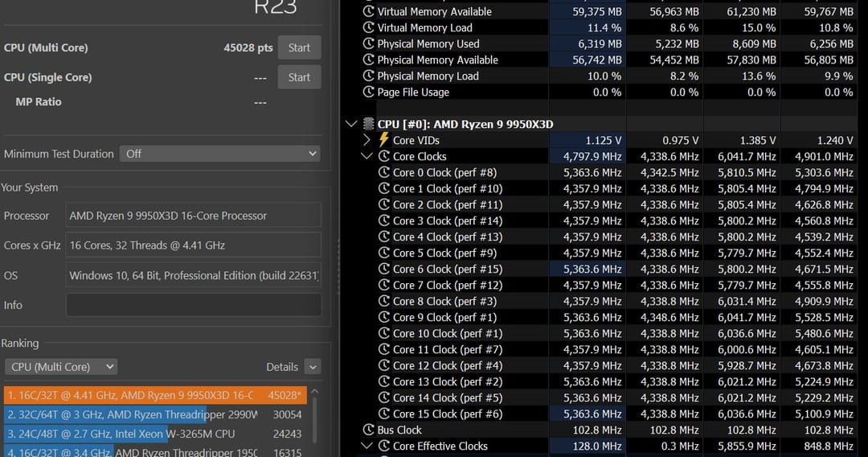Click Core Effective Clocks value 128.0 MHz
This screenshot has height=457, width=868.
click(596, 446)
